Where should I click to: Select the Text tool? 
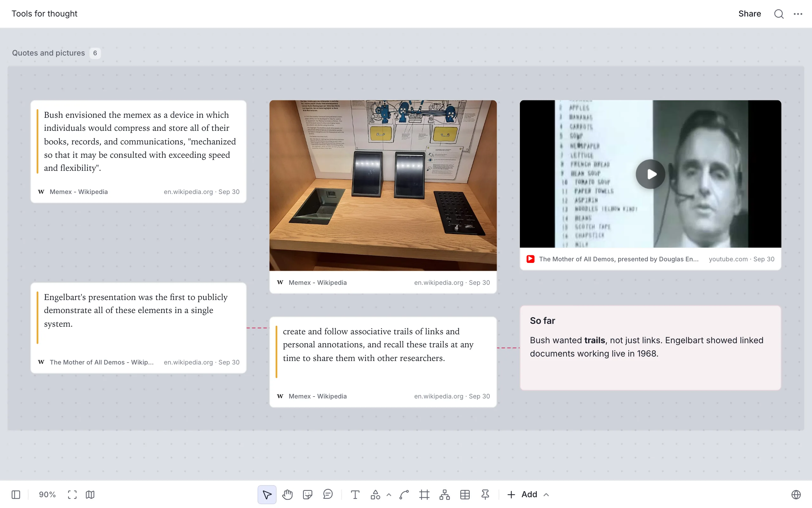(x=355, y=495)
